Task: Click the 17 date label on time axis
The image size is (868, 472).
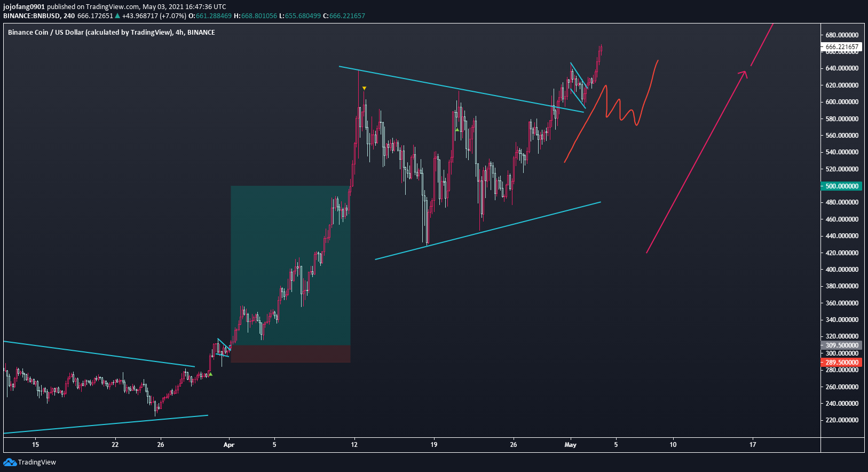Action: 753,445
